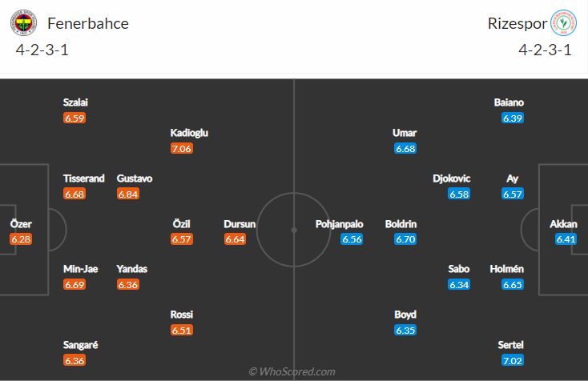Click Kadioglu's 7.06 rating badge
The image size is (588, 381).
tap(182, 148)
